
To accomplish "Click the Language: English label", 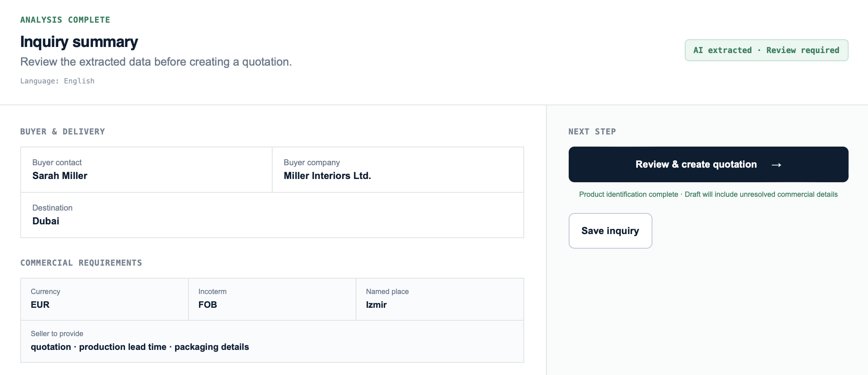I will [x=57, y=81].
